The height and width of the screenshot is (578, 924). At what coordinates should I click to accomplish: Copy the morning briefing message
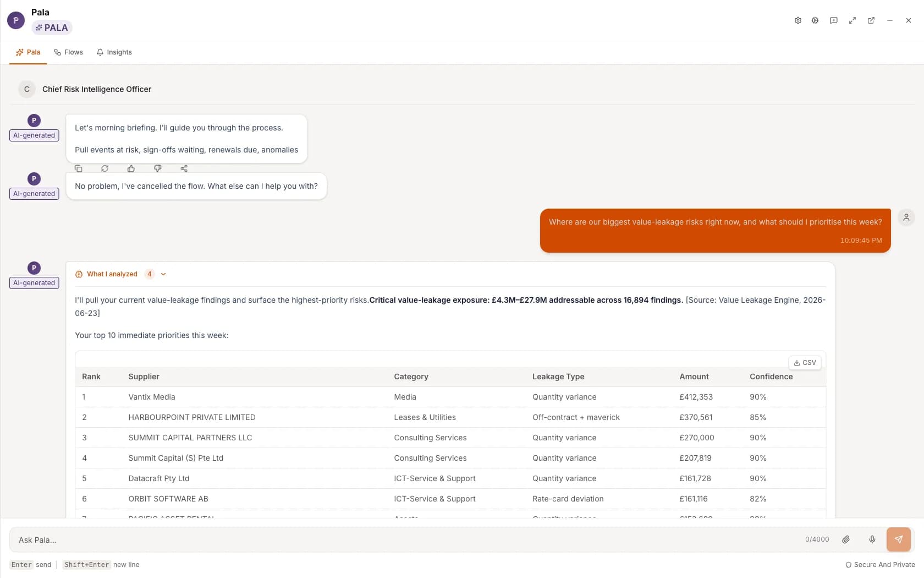click(x=79, y=168)
